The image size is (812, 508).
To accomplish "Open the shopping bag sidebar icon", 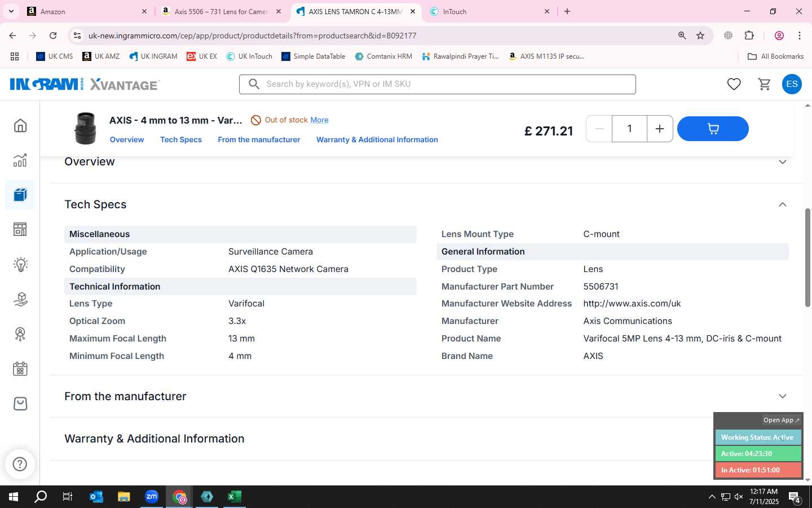I will [20, 404].
